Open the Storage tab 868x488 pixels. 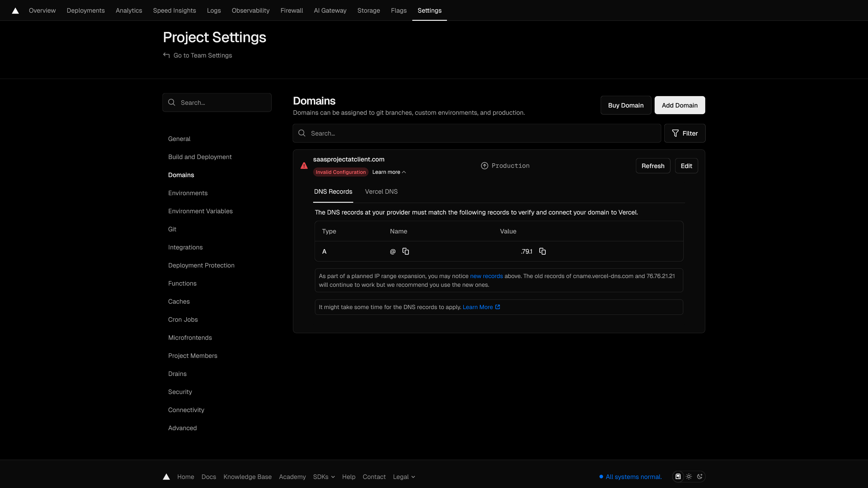[x=368, y=11]
